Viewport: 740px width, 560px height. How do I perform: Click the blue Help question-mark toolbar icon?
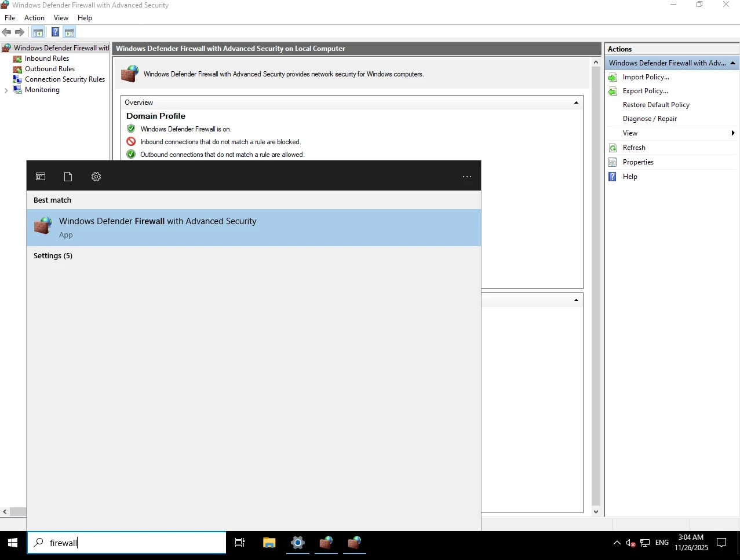pyautogui.click(x=55, y=32)
